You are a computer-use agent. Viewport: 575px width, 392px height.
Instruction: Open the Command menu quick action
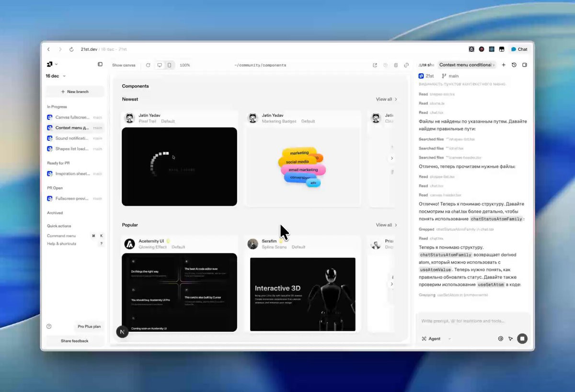75,236
